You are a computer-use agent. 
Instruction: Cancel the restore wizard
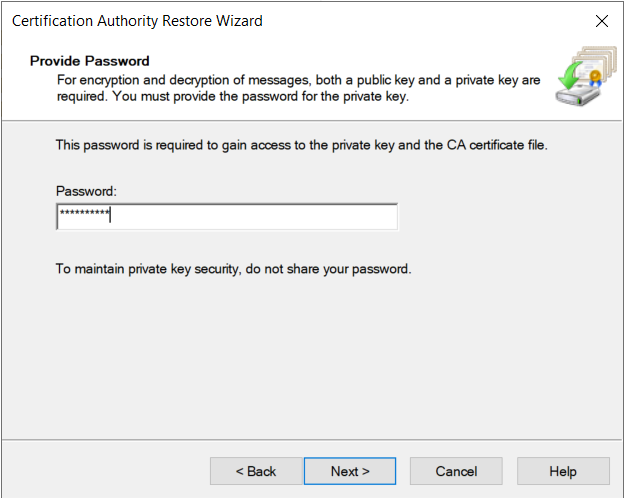click(x=456, y=471)
